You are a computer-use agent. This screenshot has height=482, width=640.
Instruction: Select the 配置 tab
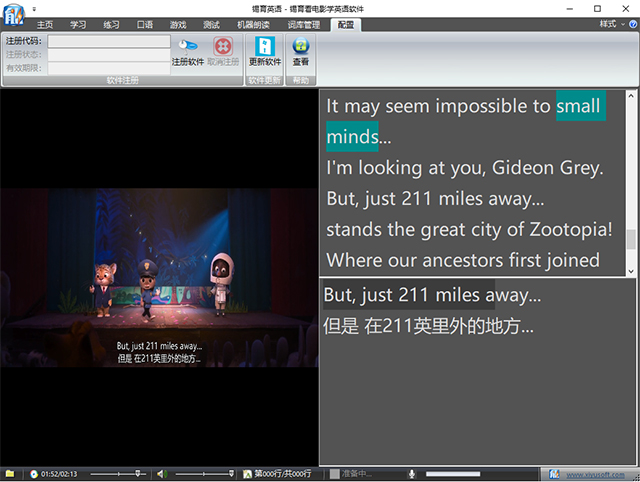346,25
